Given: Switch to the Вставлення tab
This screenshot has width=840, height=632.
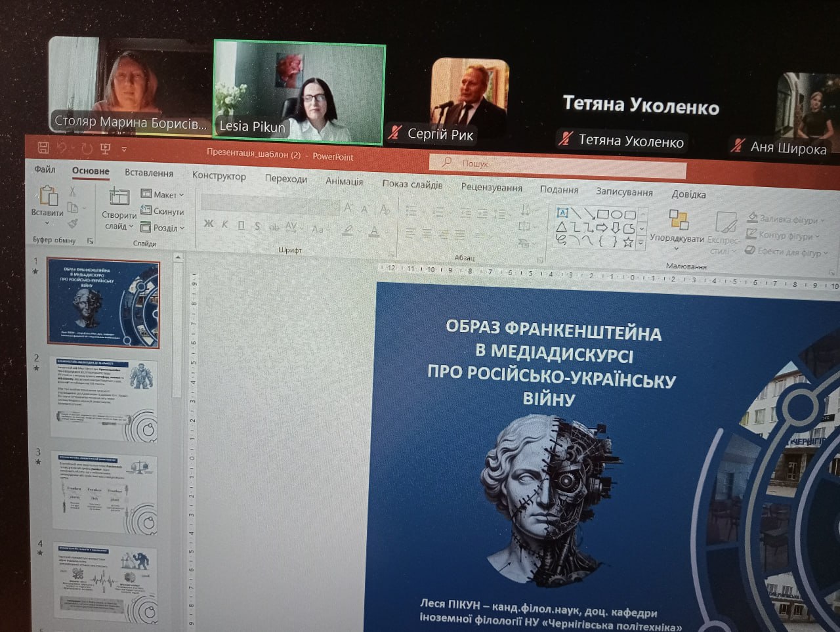Looking at the screenshot, I should pos(149,173).
